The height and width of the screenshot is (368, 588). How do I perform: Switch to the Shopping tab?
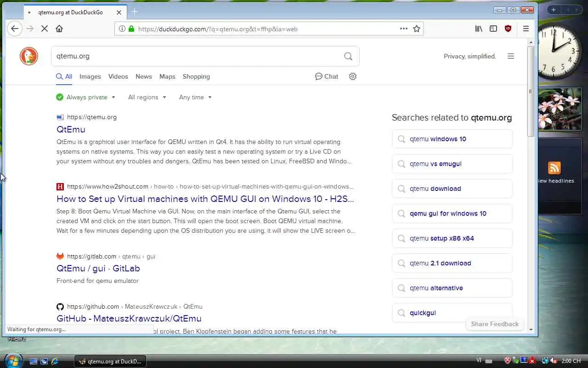pyautogui.click(x=196, y=76)
